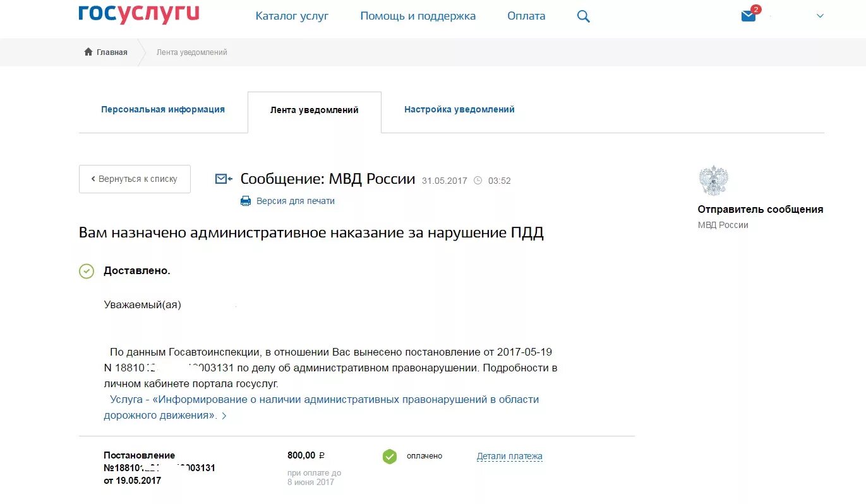The height and width of the screenshot is (504, 866).
Task: Click 'при оплате до 8 июня 2017' text
Action: [314, 477]
